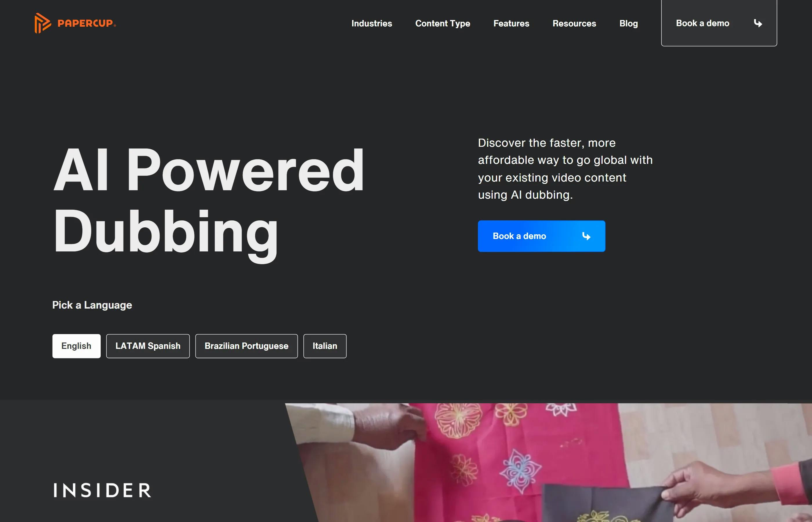Expand the Features navigation menu
The width and height of the screenshot is (812, 522).
tap(511, 23)
